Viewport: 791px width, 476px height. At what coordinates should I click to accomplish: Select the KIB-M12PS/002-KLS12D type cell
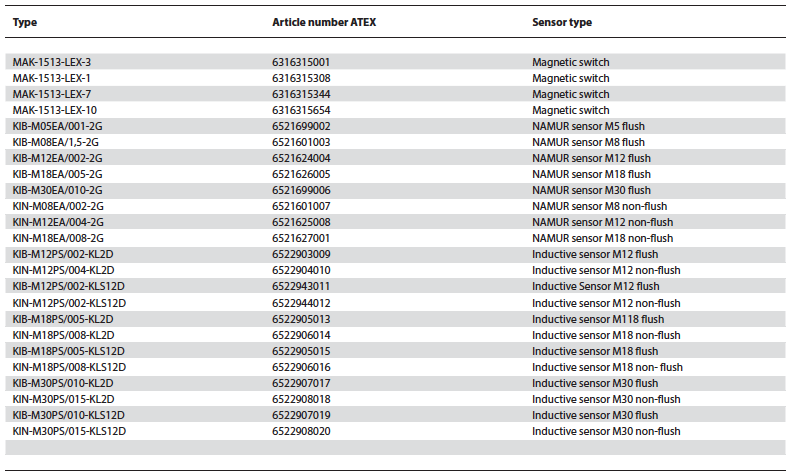tap(69, 286)
